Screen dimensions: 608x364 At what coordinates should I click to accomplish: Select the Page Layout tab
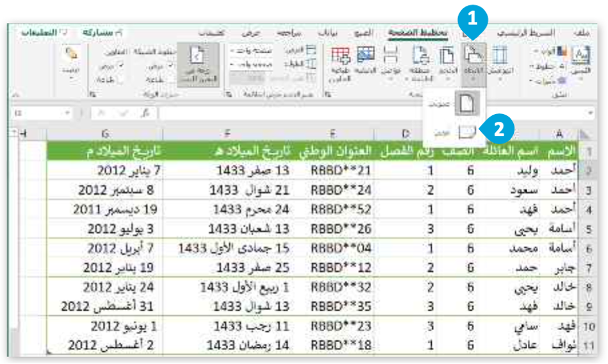click(x=418, y=33)
